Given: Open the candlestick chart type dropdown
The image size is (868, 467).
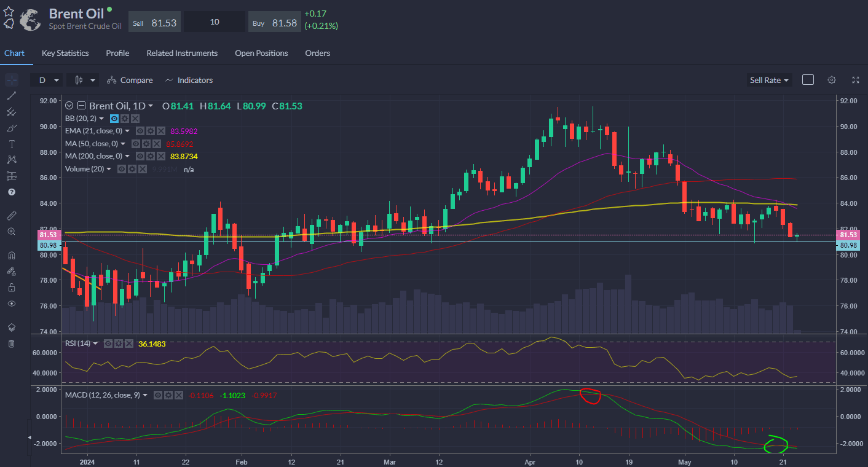Looking at the screenshot, I should (x=83, y=80).
